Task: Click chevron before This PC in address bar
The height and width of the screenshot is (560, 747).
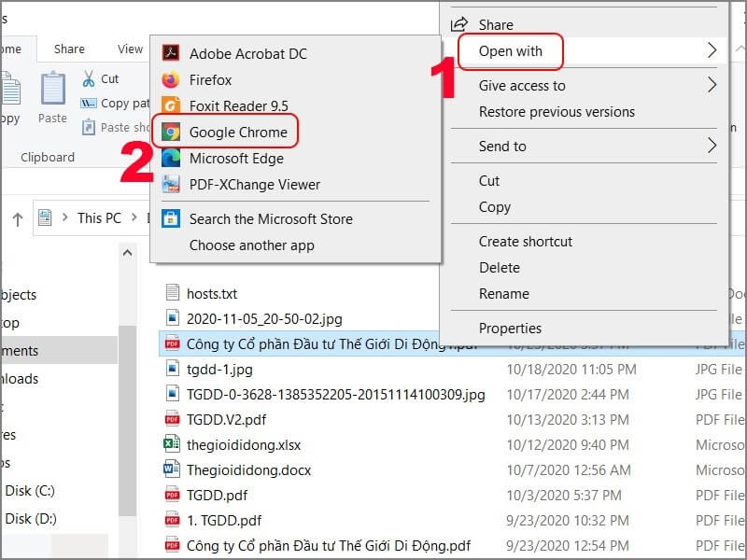Action: tap(64, 217)
